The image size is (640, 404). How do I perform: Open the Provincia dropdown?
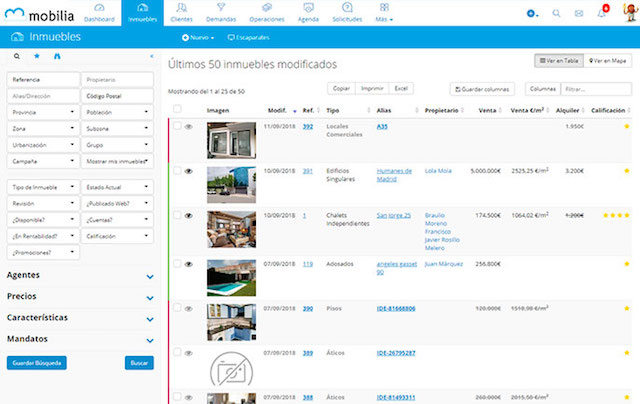[43, 112]
